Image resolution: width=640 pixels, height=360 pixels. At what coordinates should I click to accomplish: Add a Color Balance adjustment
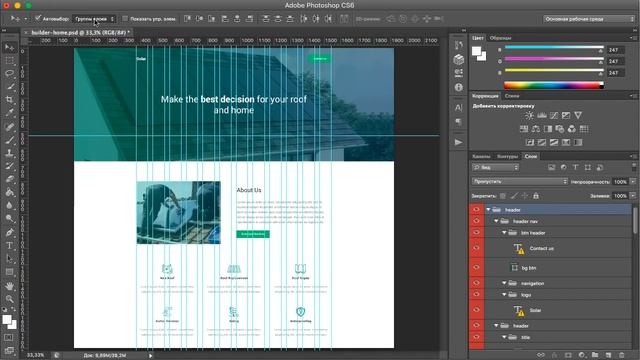(536, 129)
